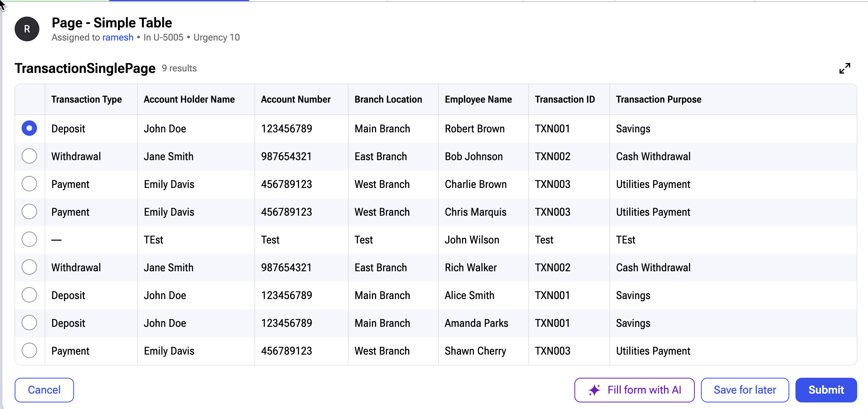This screenshot has height=409, width=868.
Task: Click Fill form with AI button
Action: coord(634,390)
